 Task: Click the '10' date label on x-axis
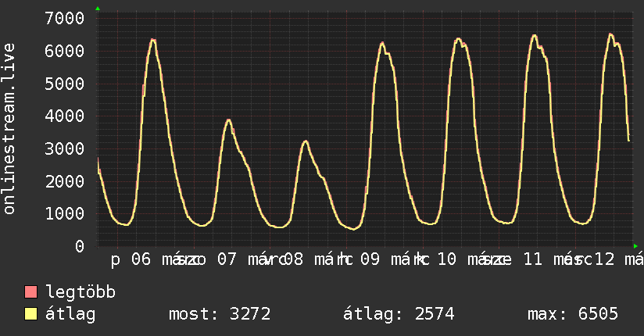pyautogui.click(x=446, y=259)
